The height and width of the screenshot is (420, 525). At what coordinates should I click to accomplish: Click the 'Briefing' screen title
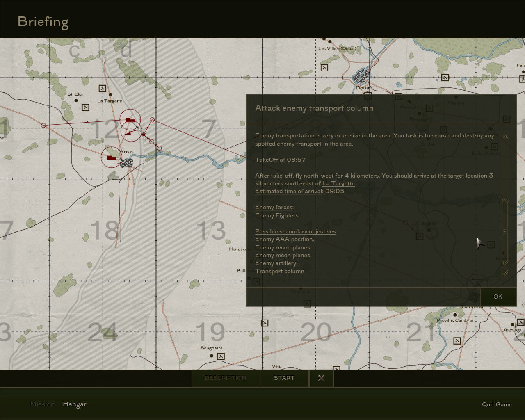pos(43,22)
